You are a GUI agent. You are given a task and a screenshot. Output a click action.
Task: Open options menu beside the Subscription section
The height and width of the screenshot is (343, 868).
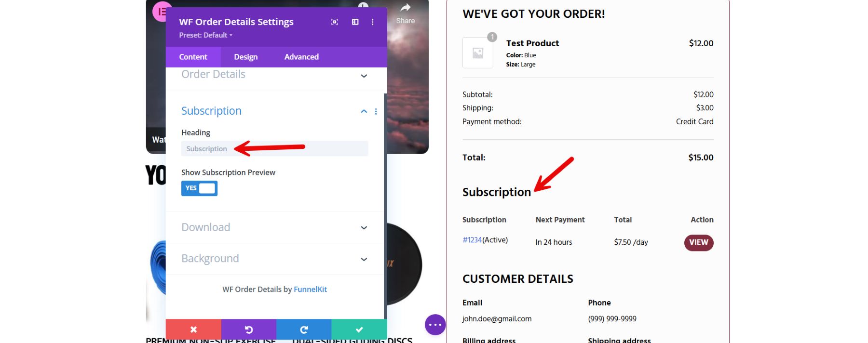tap(376, 111)
